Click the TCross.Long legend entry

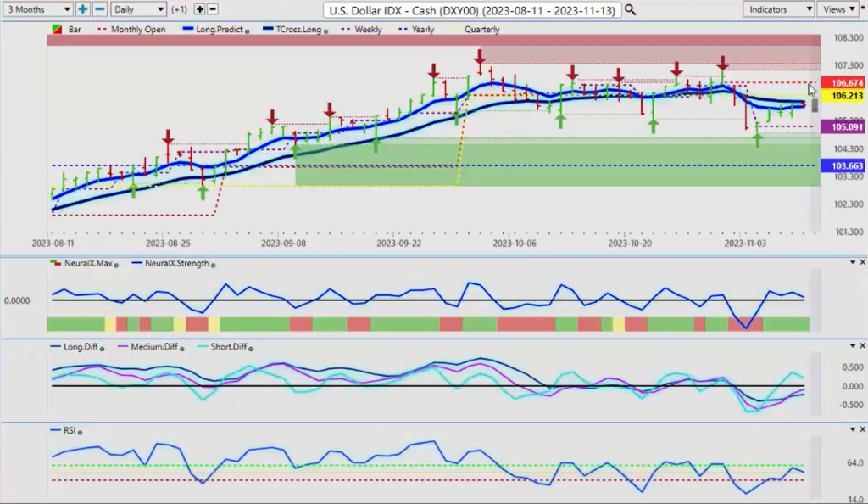tap(292, 30)
